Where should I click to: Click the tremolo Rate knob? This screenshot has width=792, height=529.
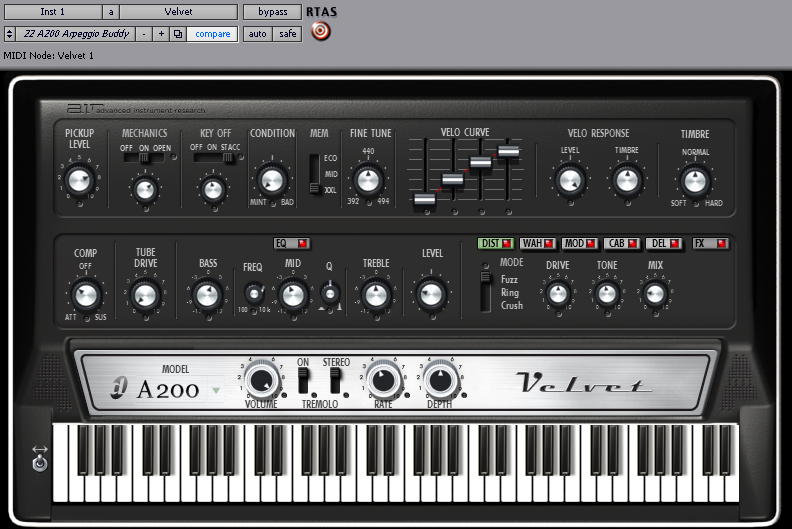pyautogui.click(x=383, y=380)
